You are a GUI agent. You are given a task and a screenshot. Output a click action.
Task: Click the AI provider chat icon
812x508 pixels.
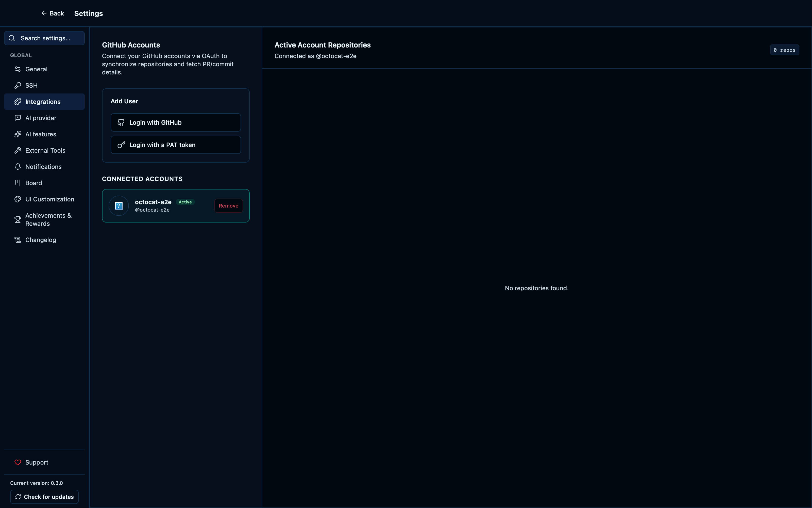pos(18,118)
